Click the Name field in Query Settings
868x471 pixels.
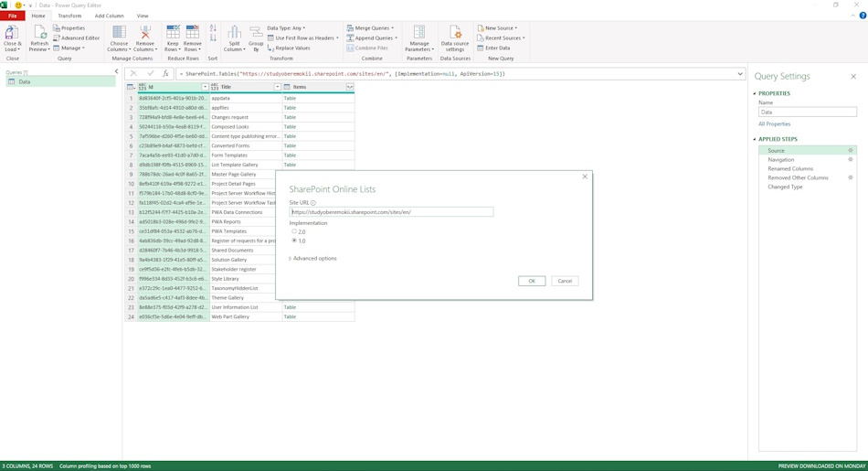pyautogui.click(x=808, y=112)
